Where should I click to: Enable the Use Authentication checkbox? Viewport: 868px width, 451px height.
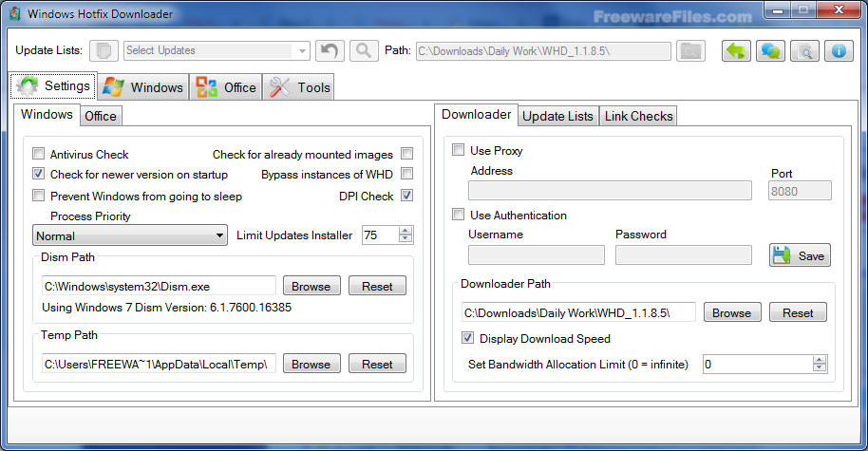coord(458,215)
